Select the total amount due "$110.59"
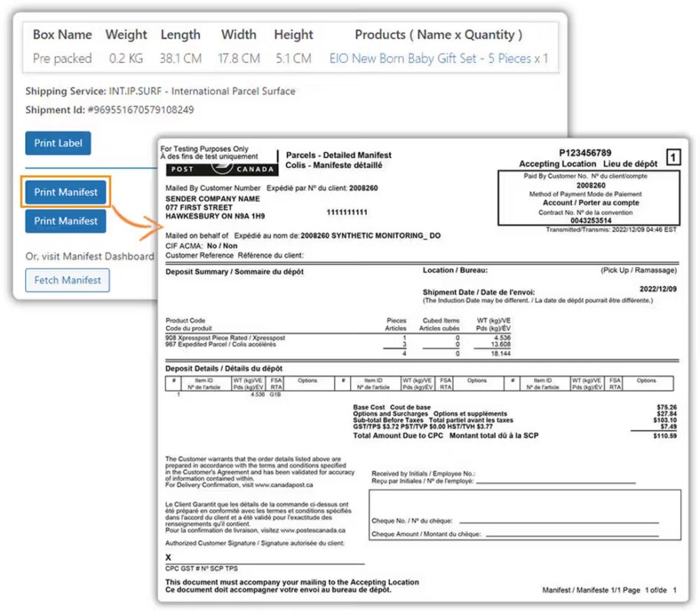 [x=665, y=435]
